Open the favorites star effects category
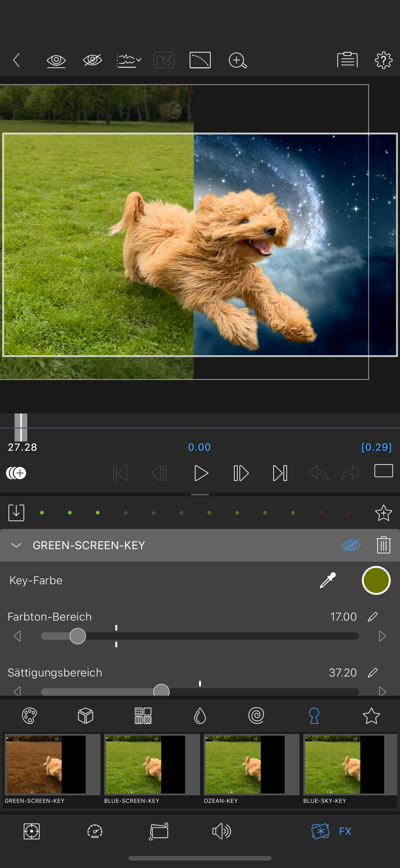The image size is (400, 868). [371, 715]
